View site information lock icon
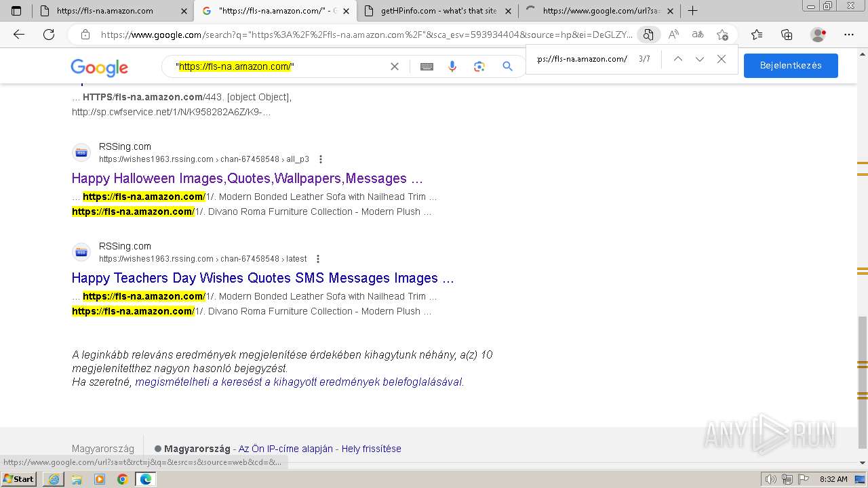 coord(85,35)
